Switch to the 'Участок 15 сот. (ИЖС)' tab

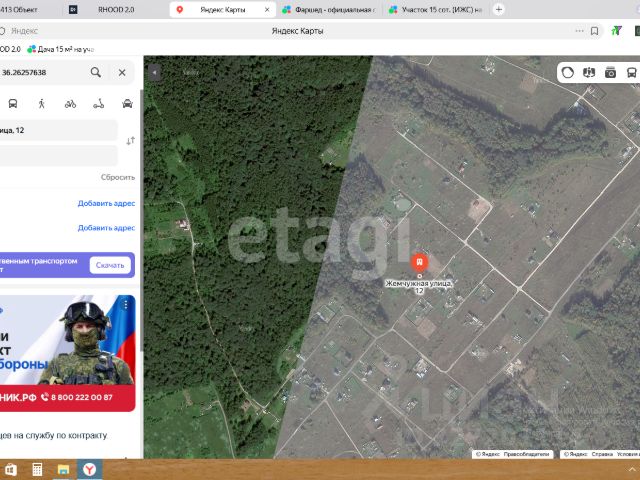click(436, 9)
